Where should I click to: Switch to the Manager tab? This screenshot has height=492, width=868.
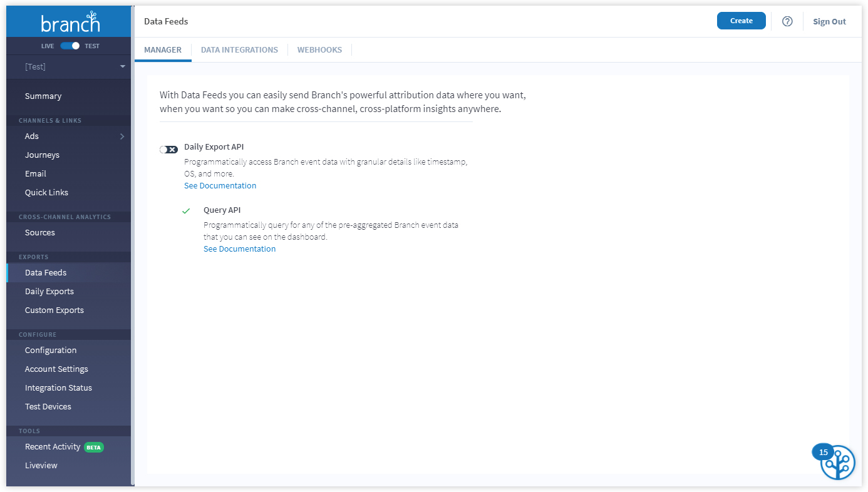[163, 50]
